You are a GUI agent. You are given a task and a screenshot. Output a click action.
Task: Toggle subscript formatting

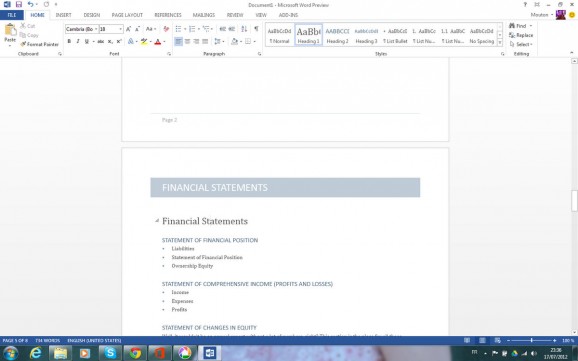point(110,41)
